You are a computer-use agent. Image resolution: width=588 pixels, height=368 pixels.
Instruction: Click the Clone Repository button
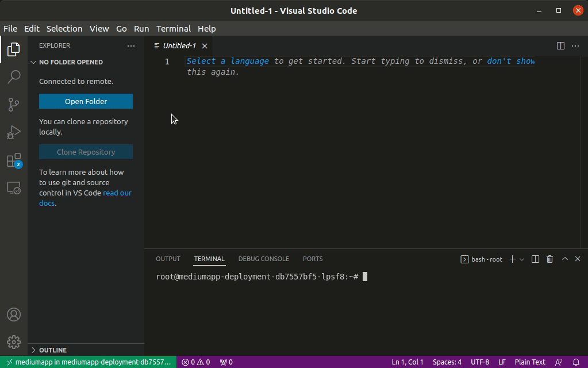[86, 152]
